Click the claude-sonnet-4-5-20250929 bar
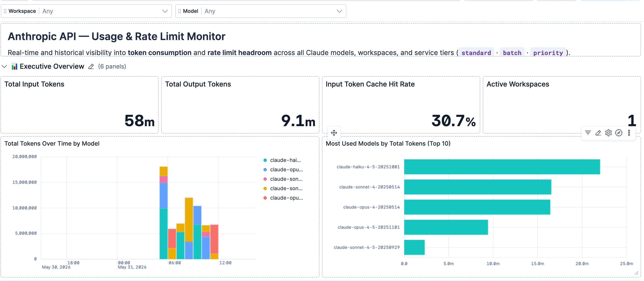644x281 pixels. (x=414, y=247)
